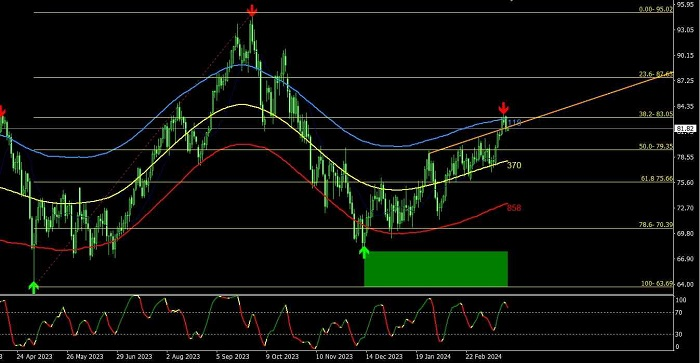Click the current price tag 81.82
The width and height of the screenshot is (700, 363).
point(685,129)
